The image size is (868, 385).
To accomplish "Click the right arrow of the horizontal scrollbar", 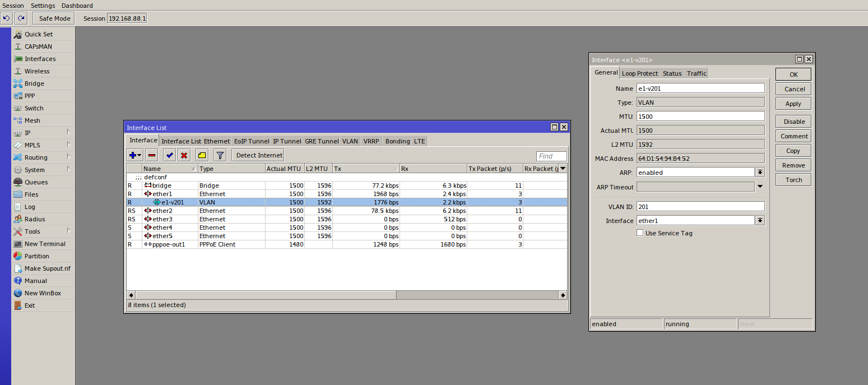I will 563,295.
